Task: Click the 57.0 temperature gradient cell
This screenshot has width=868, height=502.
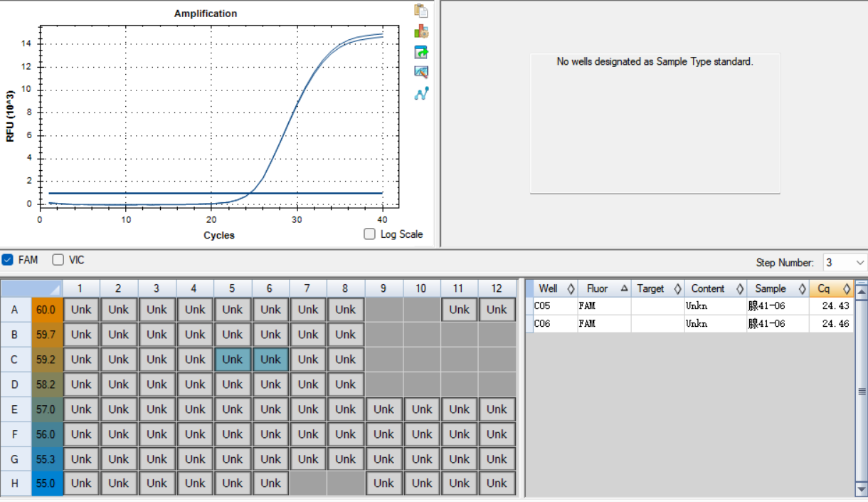Action: click(x=46, y=409)
